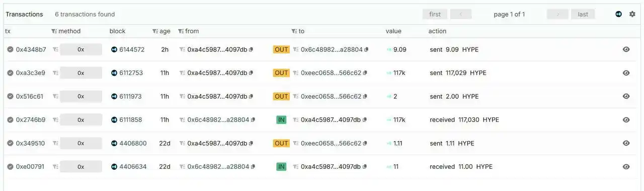
Task: Open the table settings gear icon
Action: pyautogui.click(x=632, y=14)
